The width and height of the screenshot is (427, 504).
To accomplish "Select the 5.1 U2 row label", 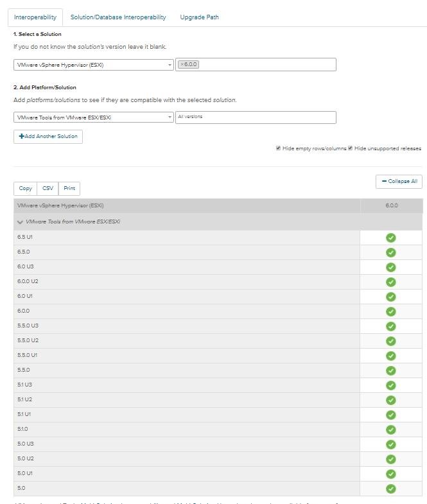I will tap(25, 399).
